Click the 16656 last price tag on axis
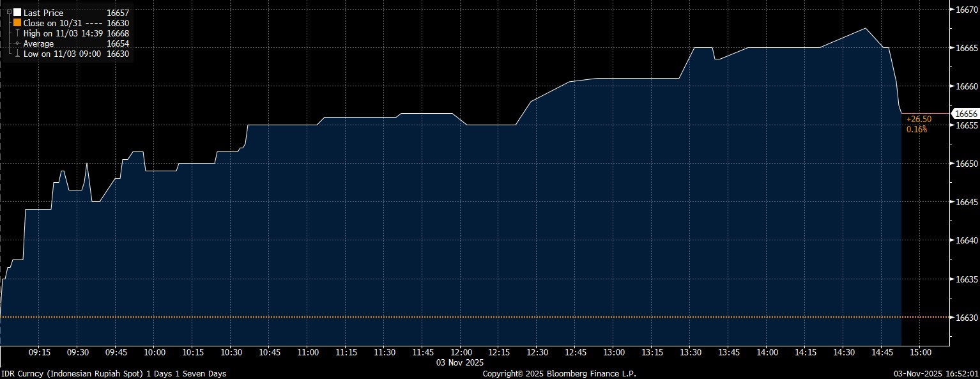Image resolution: width=980 pixels, height=379 pixels. click(965, 114)
